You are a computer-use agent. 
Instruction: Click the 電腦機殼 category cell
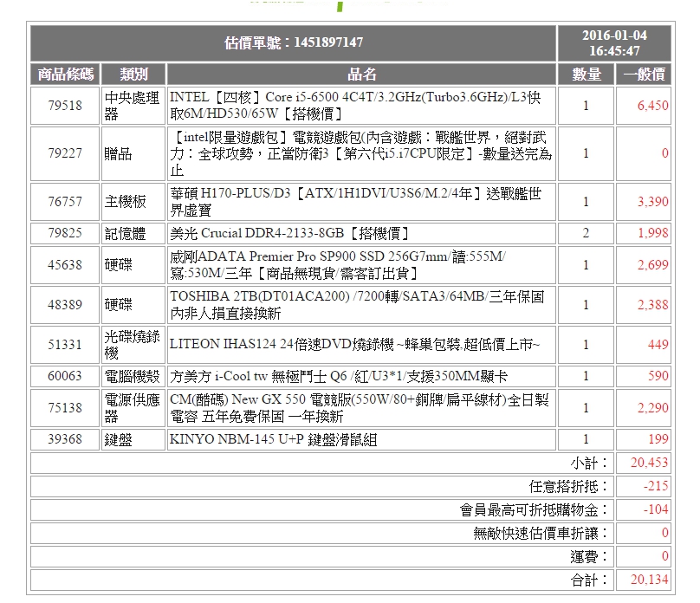[x=133, y=376]
